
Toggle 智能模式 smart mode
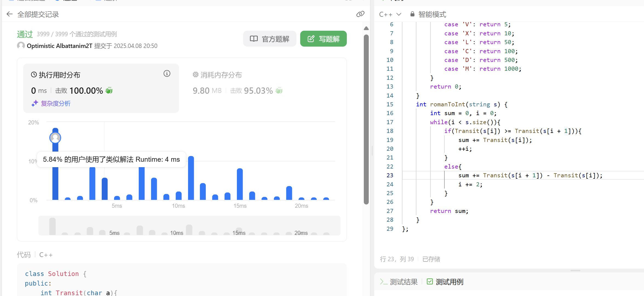(432, 14)
